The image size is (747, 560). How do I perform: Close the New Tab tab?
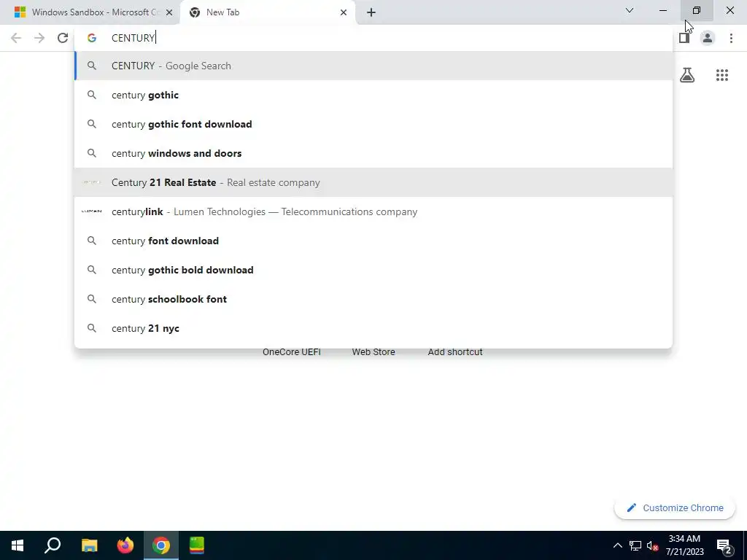point(344,12)
